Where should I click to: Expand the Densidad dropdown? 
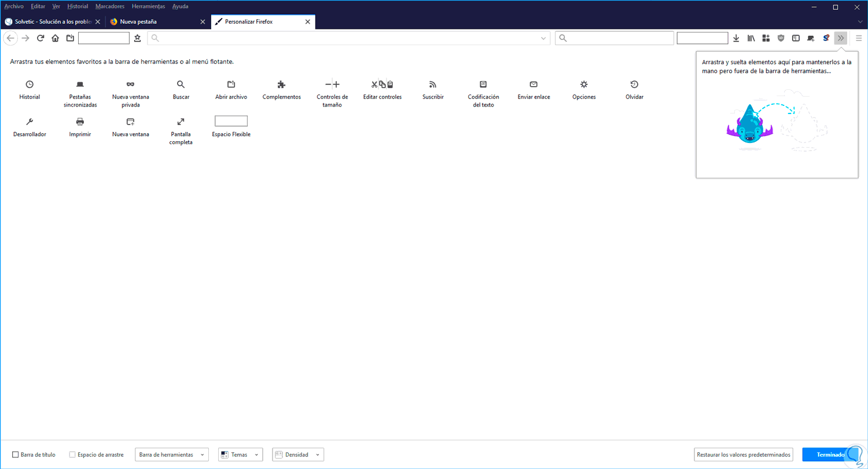click(x=298, y=455)
